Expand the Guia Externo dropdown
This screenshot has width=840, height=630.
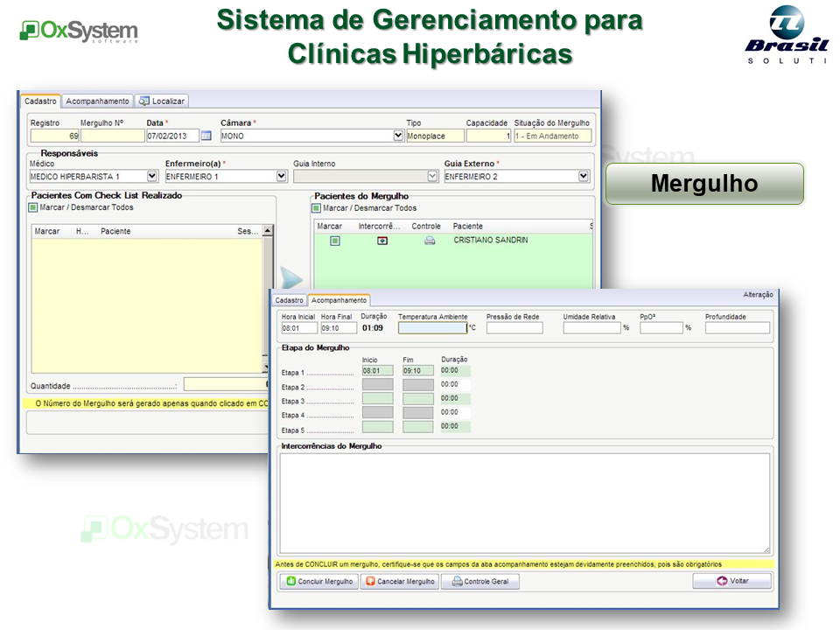584,176
